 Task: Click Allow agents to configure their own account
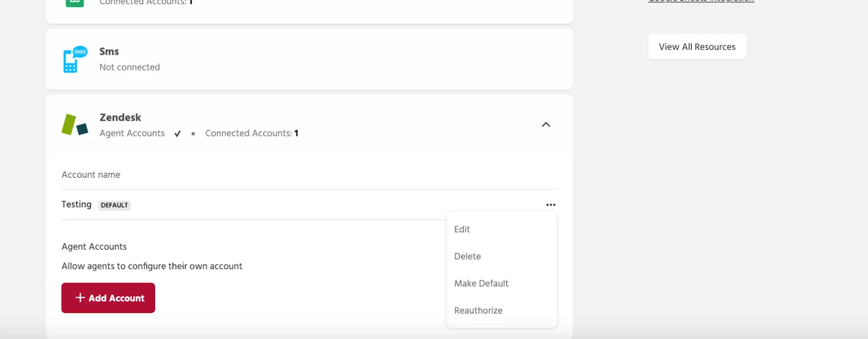click(x=152, y=266)
